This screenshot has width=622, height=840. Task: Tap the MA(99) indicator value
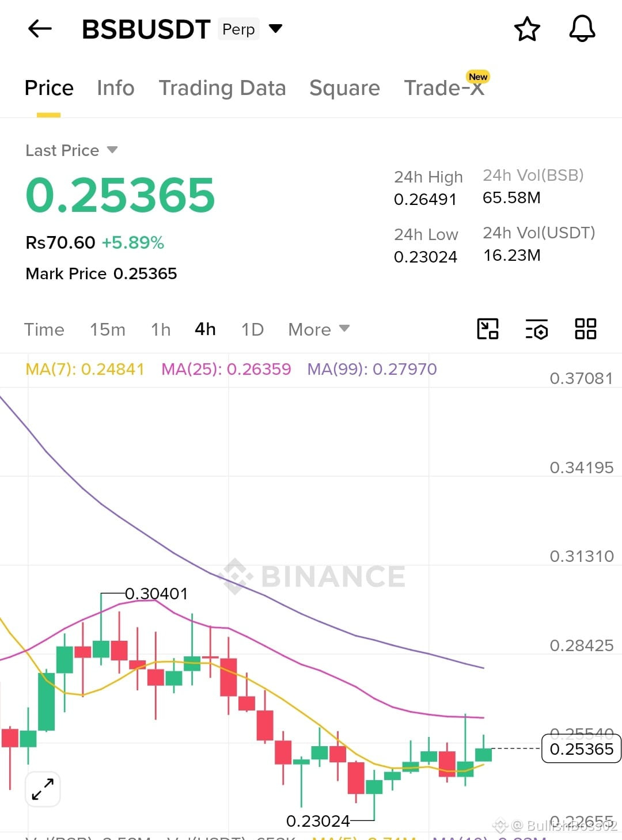click(372, 369)
